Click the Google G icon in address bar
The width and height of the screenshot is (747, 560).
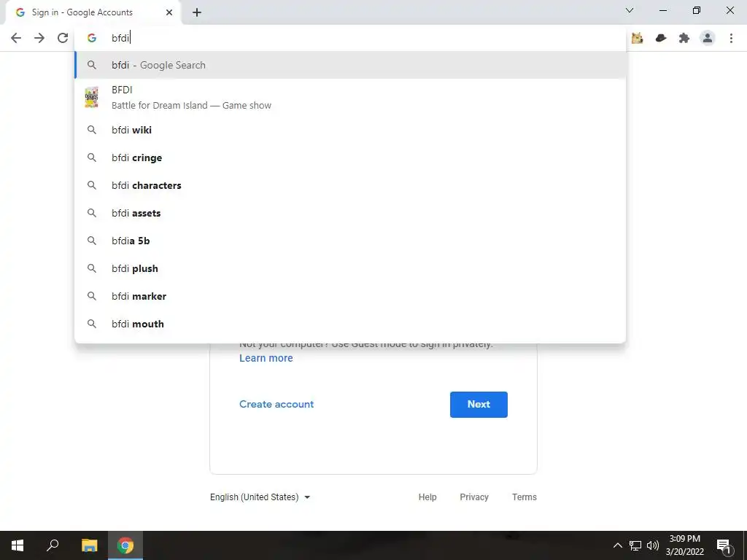tap(91, 38)
